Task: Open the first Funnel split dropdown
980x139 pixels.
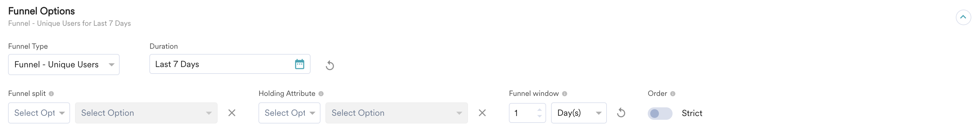Action: pyautogui.click(x=39, y=113)
